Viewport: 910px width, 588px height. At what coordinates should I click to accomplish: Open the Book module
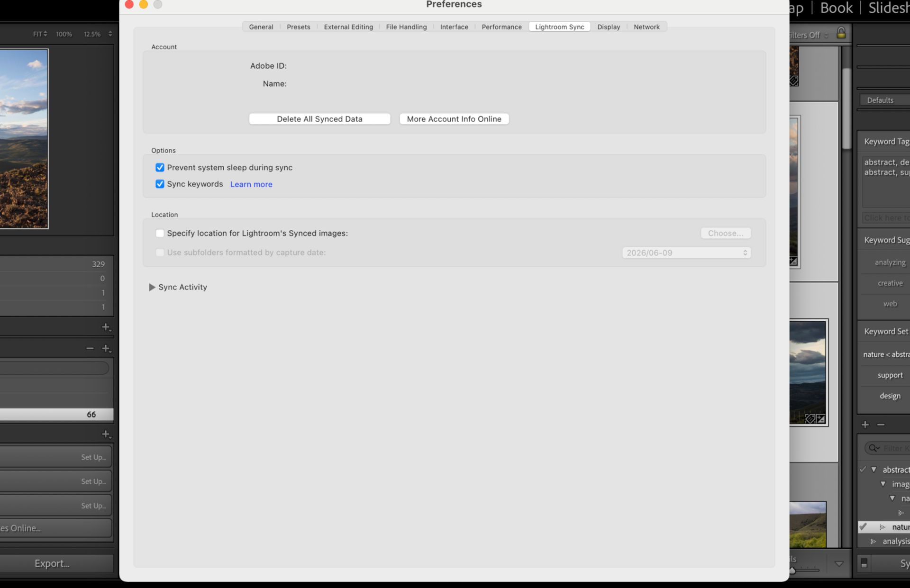[837, 8]
